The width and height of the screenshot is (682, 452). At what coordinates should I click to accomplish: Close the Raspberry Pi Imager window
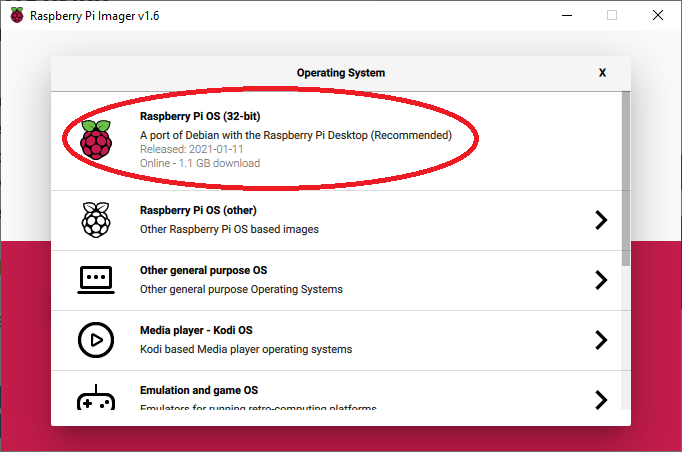(x=658, y=15)
